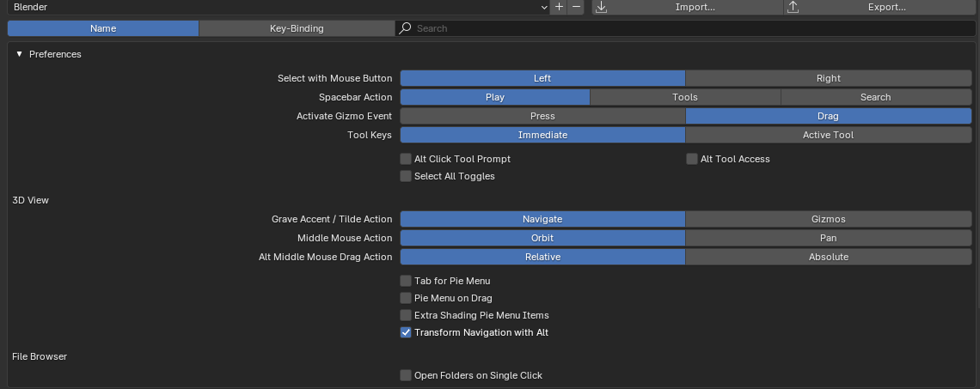Click the magnifier icon in Search field
Screen dimensions: 980x389
405,28
